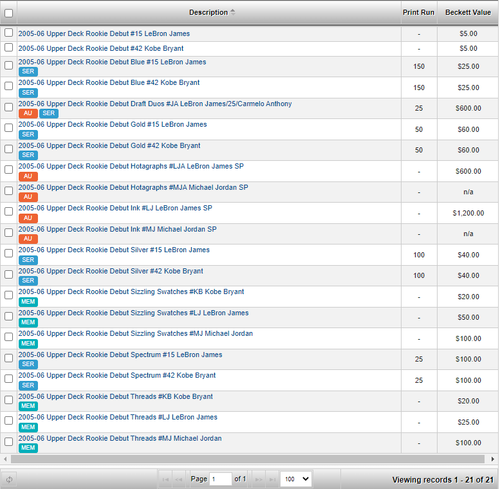Go to the first page arrow icon

click(165, 479)
